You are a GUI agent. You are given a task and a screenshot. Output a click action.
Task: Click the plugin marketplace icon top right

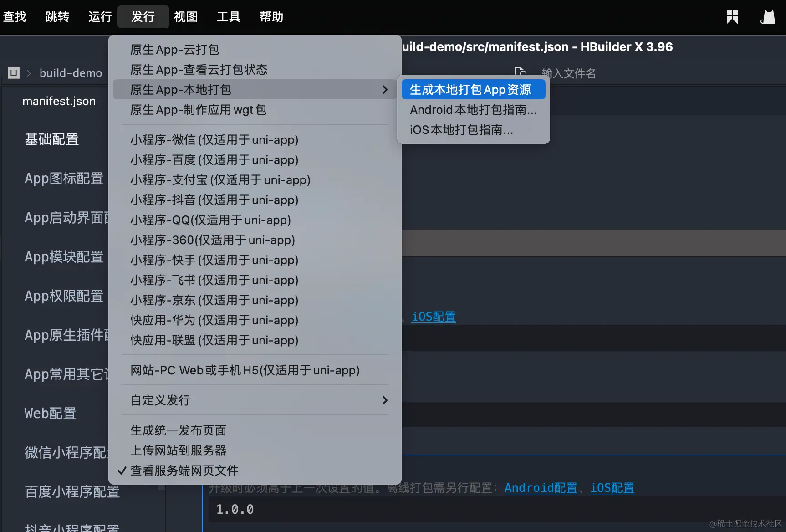click(732, 17)
